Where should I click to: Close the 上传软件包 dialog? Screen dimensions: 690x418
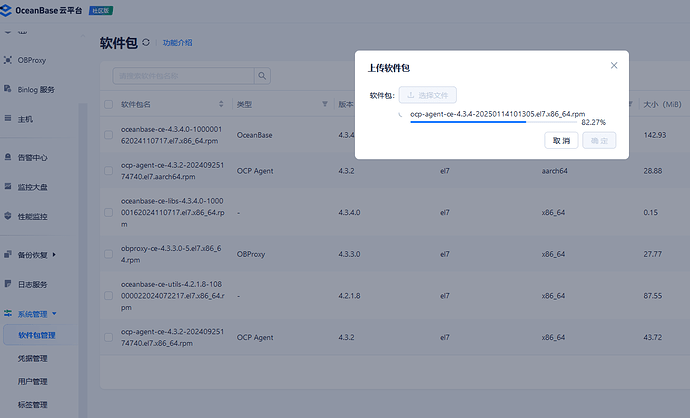[x=614, y=66]
